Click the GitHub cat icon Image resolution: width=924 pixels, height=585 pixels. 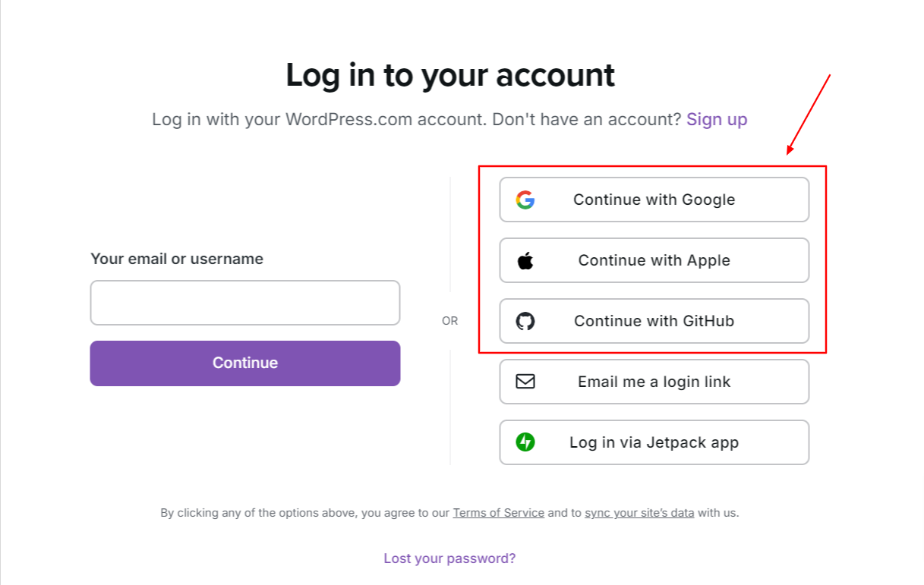pos(525,321)
